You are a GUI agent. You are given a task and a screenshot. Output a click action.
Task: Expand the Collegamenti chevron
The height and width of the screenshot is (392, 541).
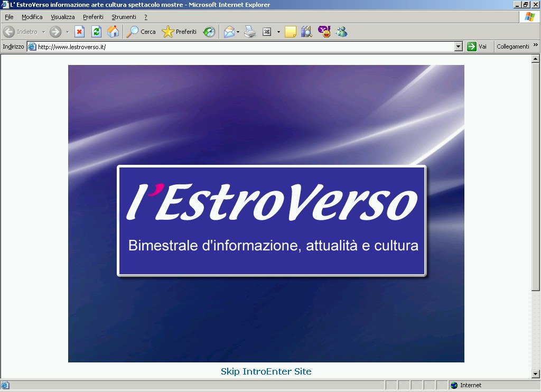[536, 45]
